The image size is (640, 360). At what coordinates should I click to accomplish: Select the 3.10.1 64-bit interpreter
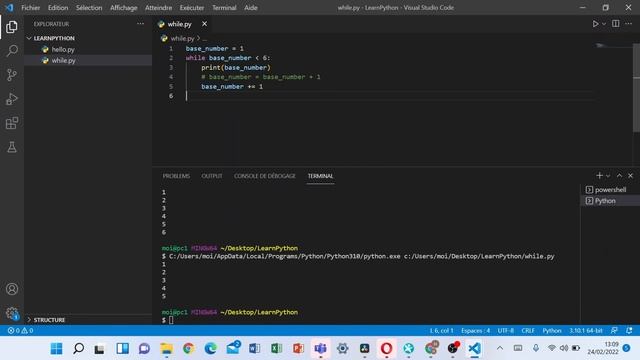[586, 331]
